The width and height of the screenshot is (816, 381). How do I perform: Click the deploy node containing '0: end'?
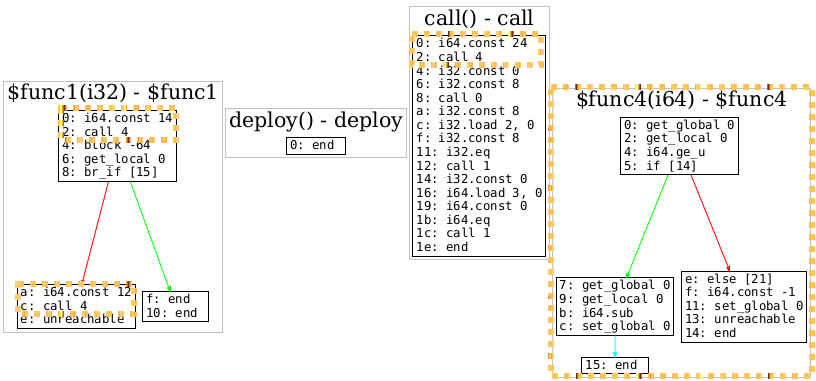point(316,146)
